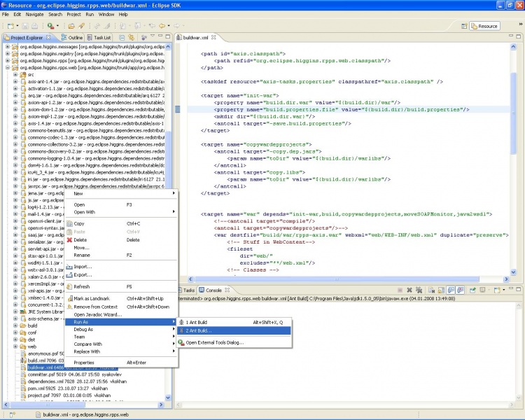The height and width of the screenshot is (420, 525).
Task: Click Clear Console icon
Action: pos(431,290)
